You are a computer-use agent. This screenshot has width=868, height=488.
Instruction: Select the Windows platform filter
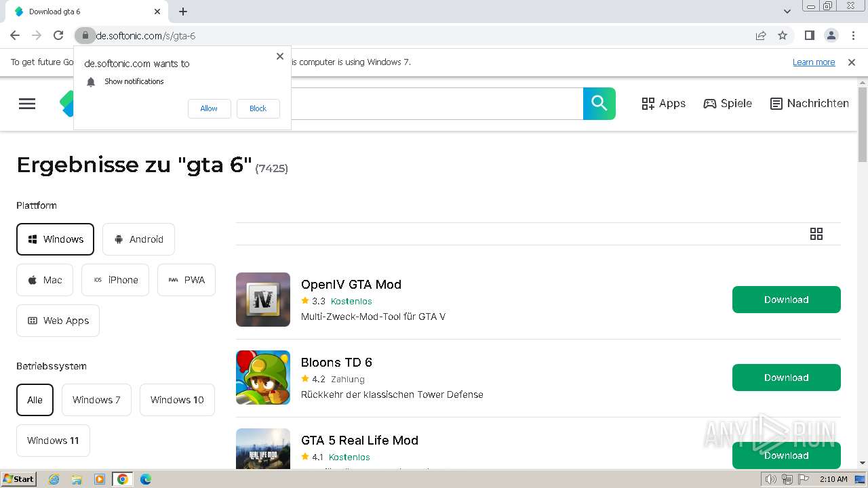pos(55,239)
